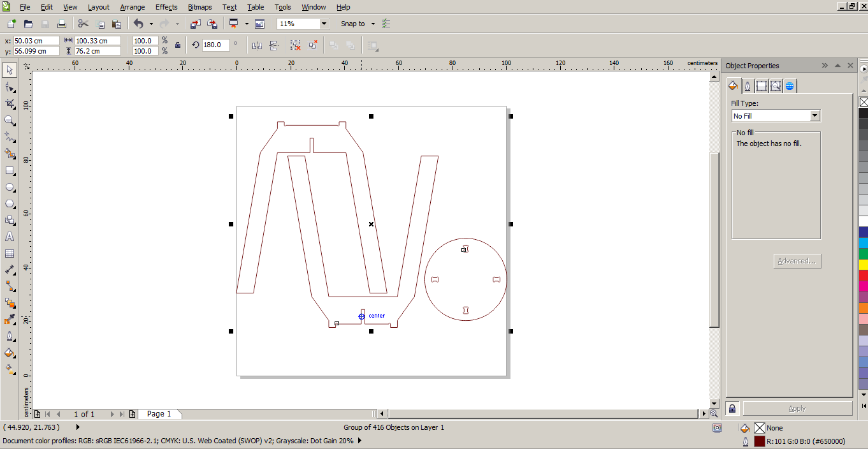This screenshot has width=868, height=449.
Task: Click the rotation angle input field
Action: click(x=215, y=45)
